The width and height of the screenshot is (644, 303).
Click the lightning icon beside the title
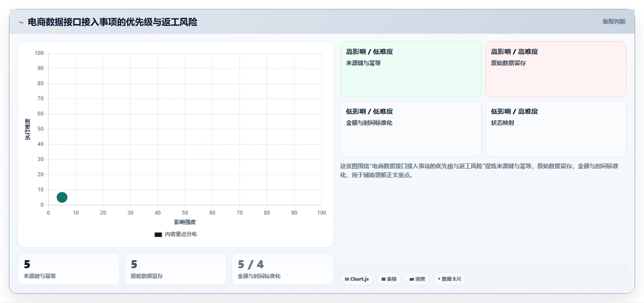(x=21, y=22)
